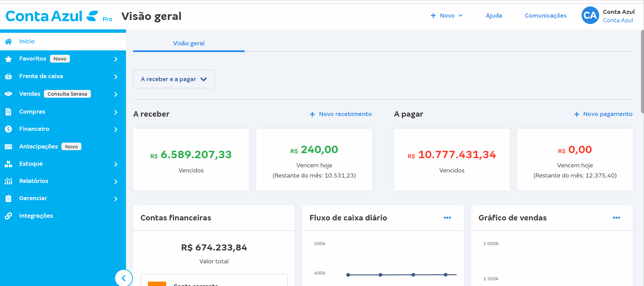Viewport: 644px width, 286px height.
Task: Open Ajuda in the top bar
Action: pos(494,16)
